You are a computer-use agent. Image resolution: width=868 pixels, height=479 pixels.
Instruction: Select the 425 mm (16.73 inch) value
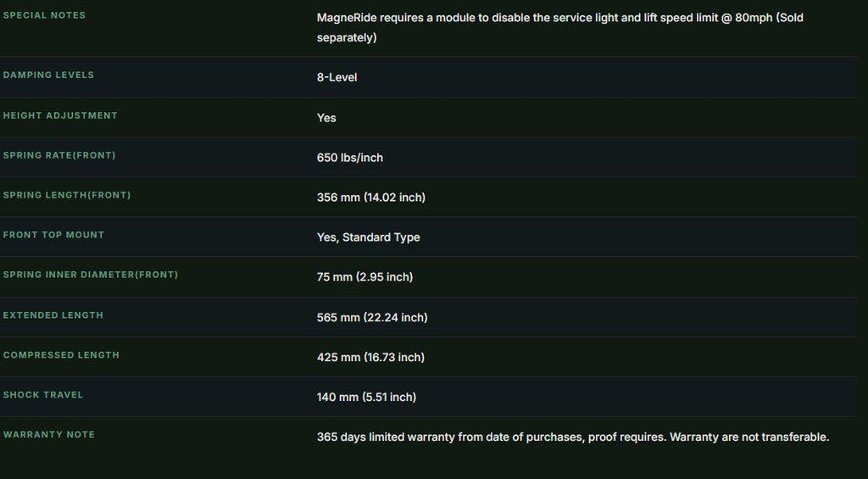click(x=371, y=358)
